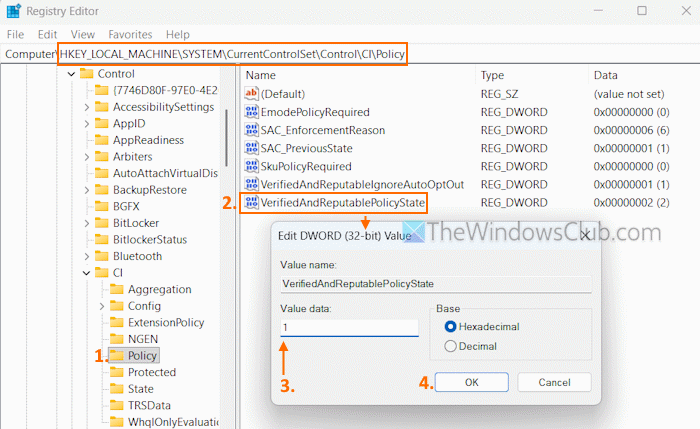Click the SAC_EnforcementReason DWORD icon
The image size is (700, 429).
[251, 130]
